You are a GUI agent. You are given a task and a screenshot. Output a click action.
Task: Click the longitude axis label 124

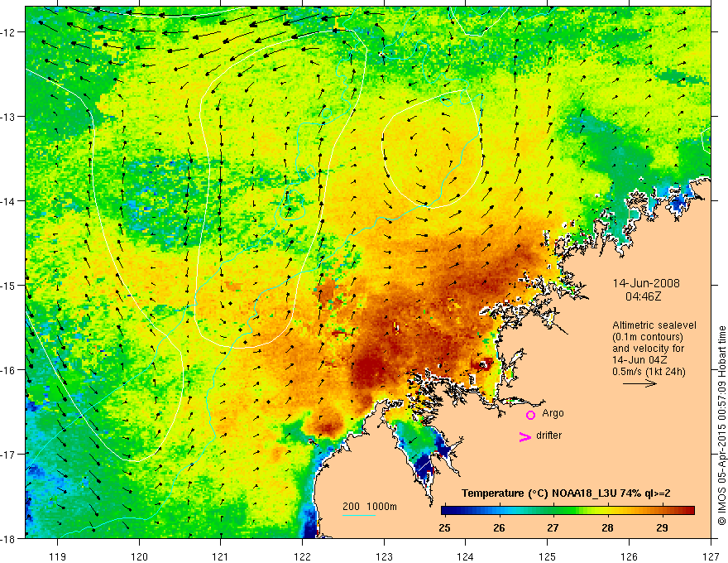pos(466,557)
